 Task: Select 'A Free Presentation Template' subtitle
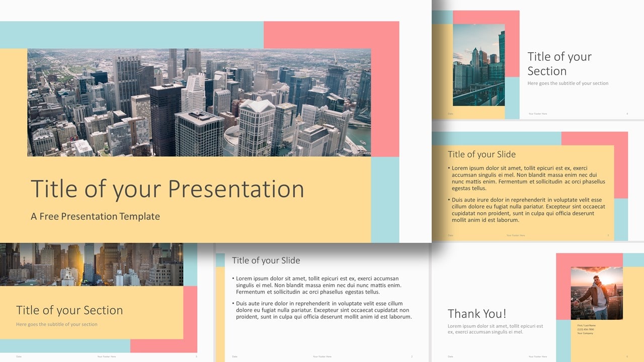pyautogui.click(x=96, y=216)
